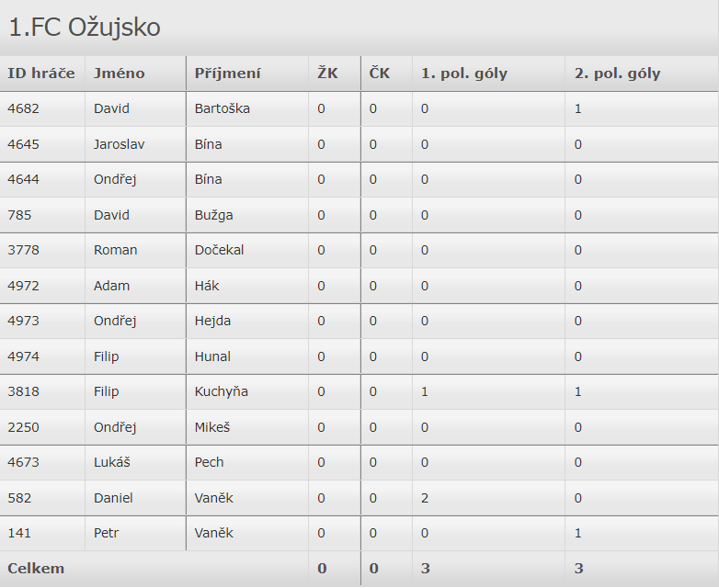The width and height of the screenshot is (719, 588).
Task: Click the "Příjmení" column header
Action: tap(228, 73)
